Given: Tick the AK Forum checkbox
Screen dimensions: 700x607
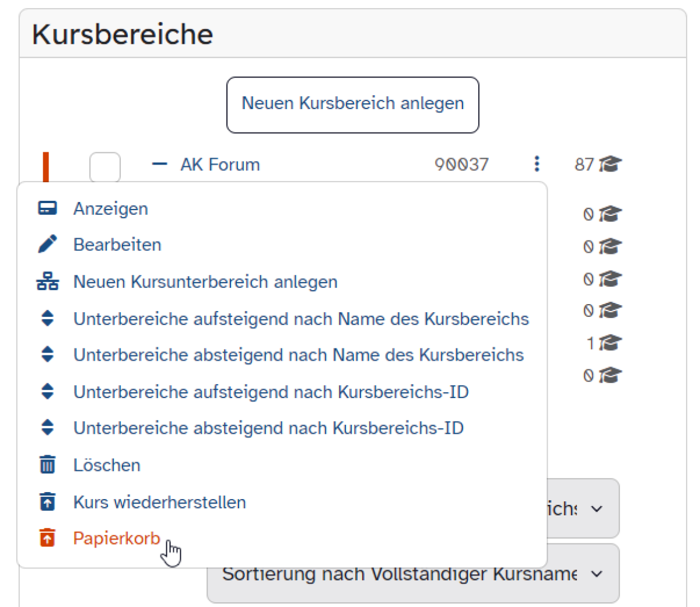Looking at the screenshot, I should click(105, 168).
